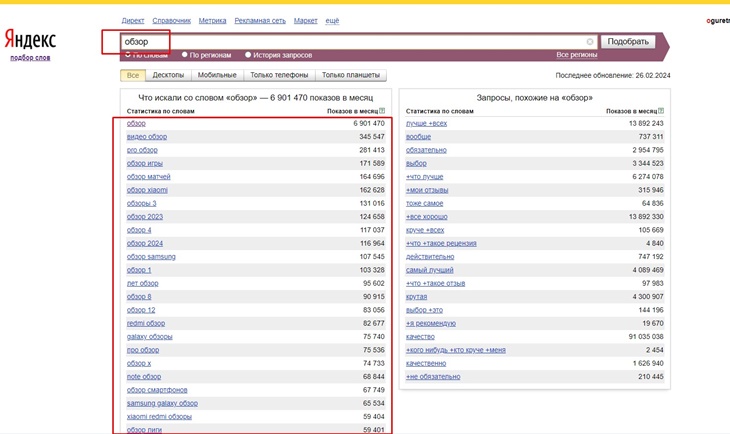730x434 pixels.
Task: Open the вообще similar query link
Action: [x=419, y=136]
